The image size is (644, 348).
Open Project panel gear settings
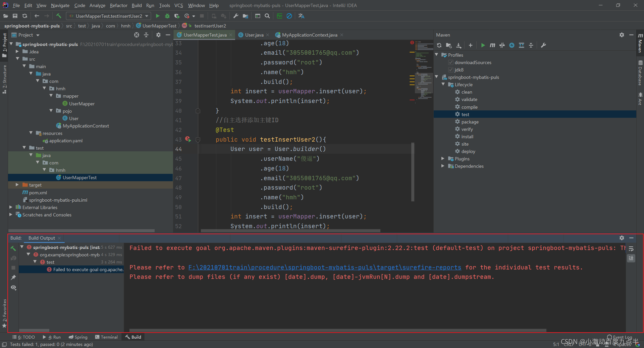coord(158,35)
